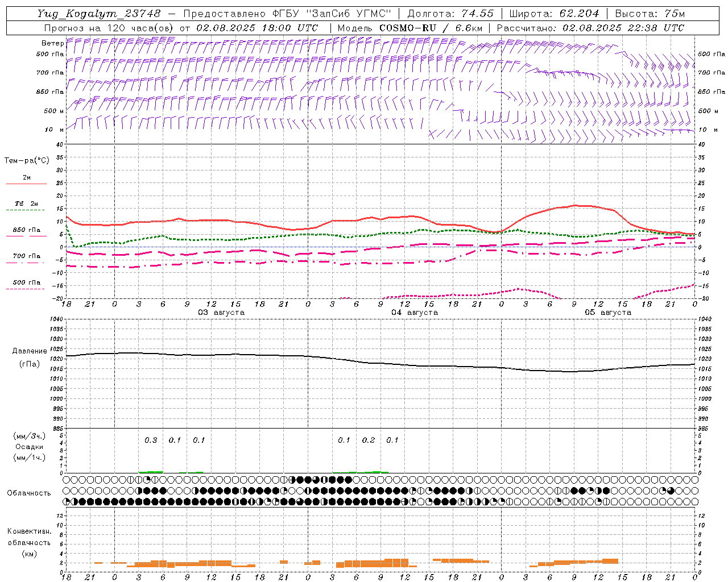
Task: Click the forecast start time 02.08.2025 18:00 UTC
Action: coord(257,28)
